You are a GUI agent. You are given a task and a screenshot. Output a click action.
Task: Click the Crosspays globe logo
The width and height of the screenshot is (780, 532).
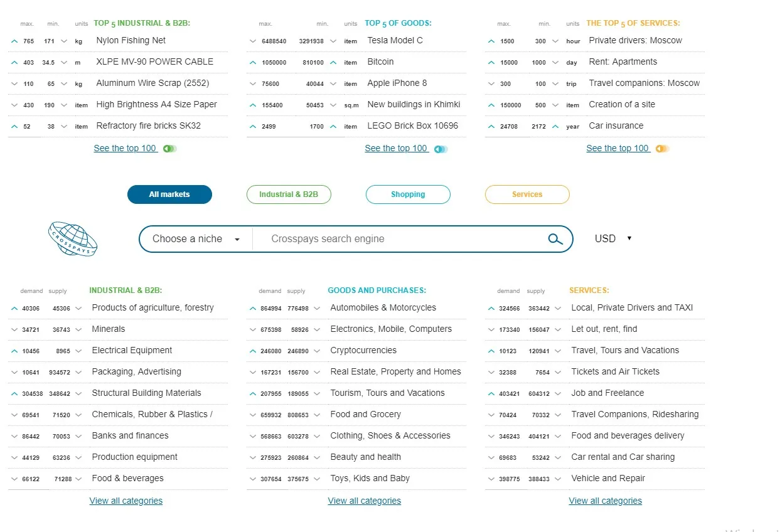click(73, 238)
